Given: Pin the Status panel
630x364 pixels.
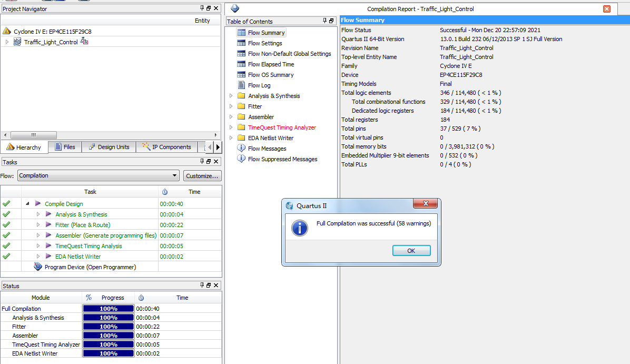Looking at the screenshot, I should [x=202, y=286].
